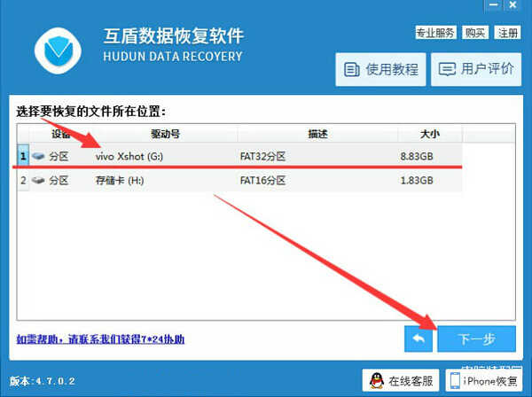This screenshot has width=532, height=397.
Task: Click the 描述 column header
Action: pos(317,135)
